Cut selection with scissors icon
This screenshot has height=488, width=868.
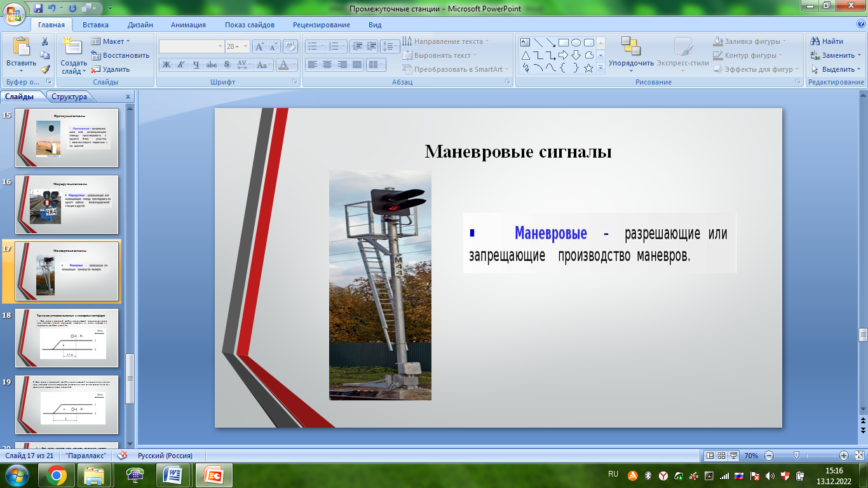coord(45,41)
